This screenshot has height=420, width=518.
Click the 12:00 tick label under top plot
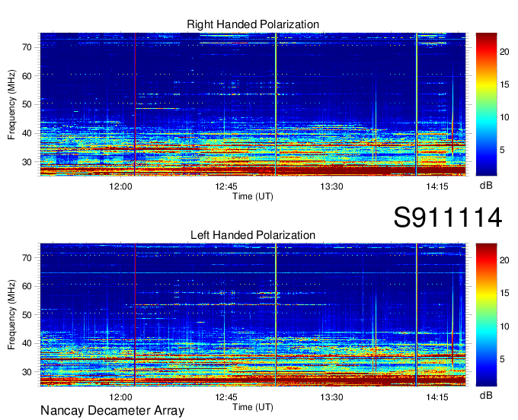[x=120, y=186]
